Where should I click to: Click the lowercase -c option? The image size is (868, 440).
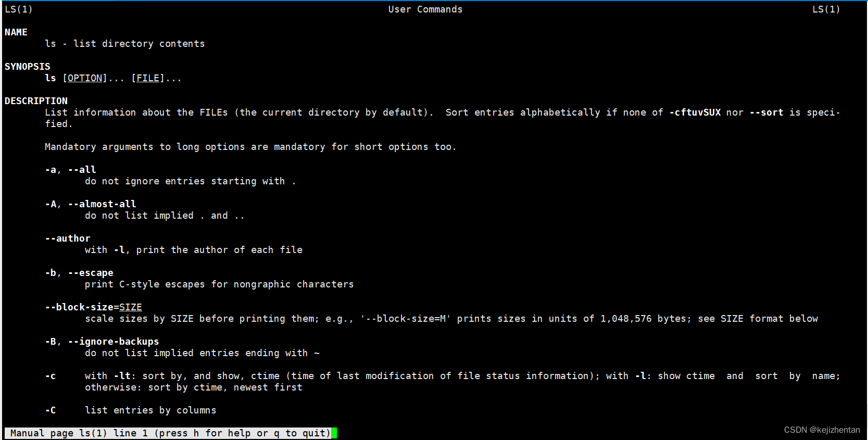51,376
